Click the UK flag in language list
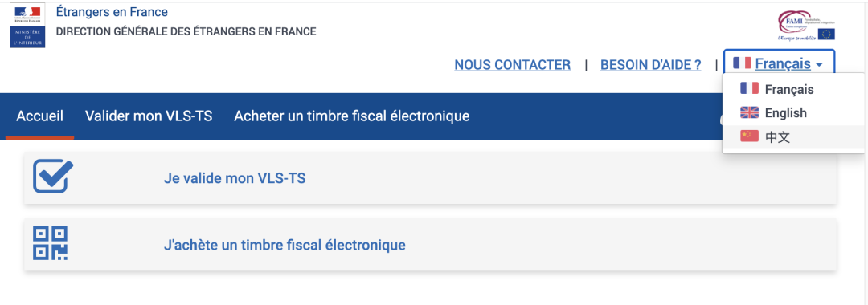 750,112
